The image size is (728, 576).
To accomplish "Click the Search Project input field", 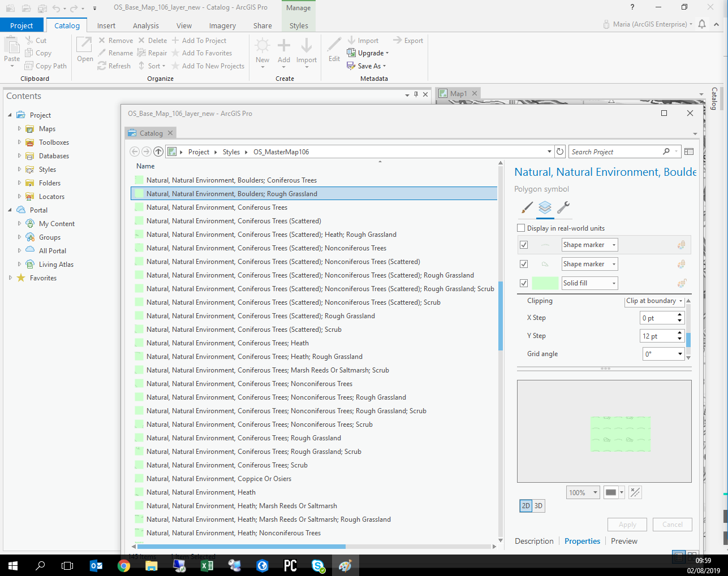I will tap(615, 151).
